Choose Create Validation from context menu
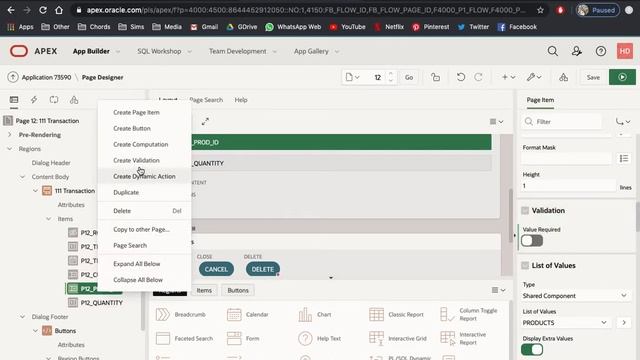Image resolution: width=640 pixels, height=360 pixels. pyautogui.click(x=144, y=160)
